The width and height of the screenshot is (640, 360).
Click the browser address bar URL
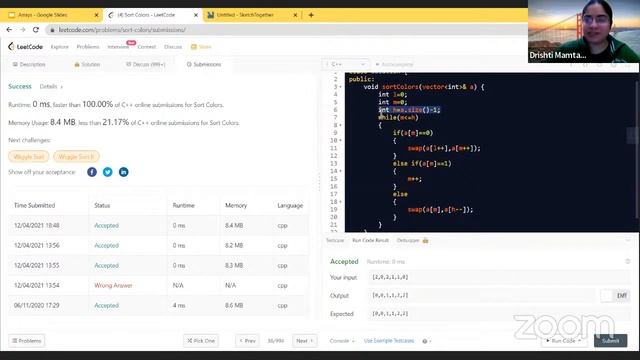click(122, 30)
